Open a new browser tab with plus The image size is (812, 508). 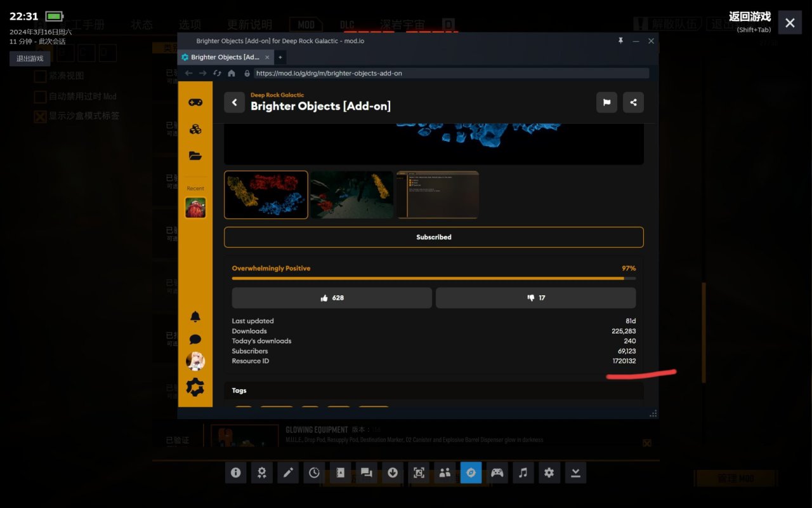(280, 57)
